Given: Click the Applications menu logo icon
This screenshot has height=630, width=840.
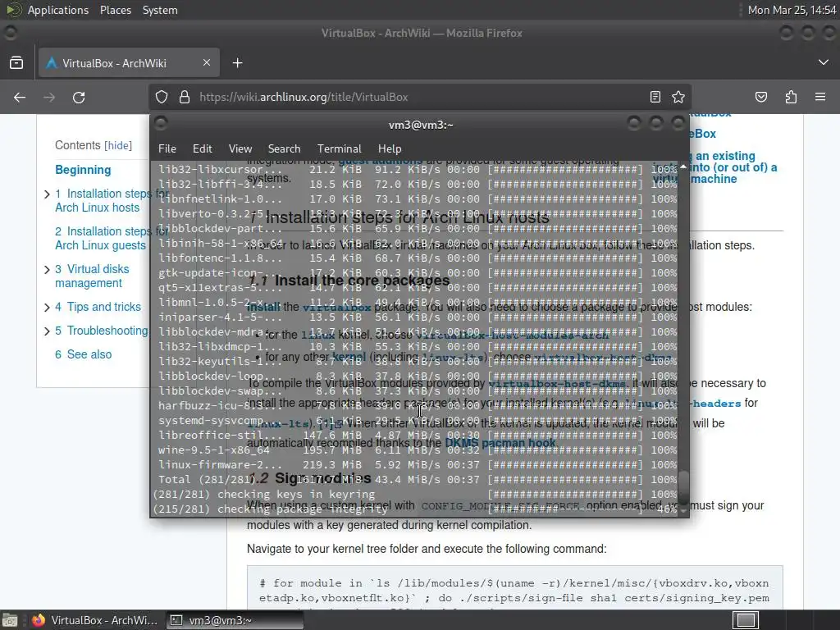Looking at the screenshot, I should point(12,10).
